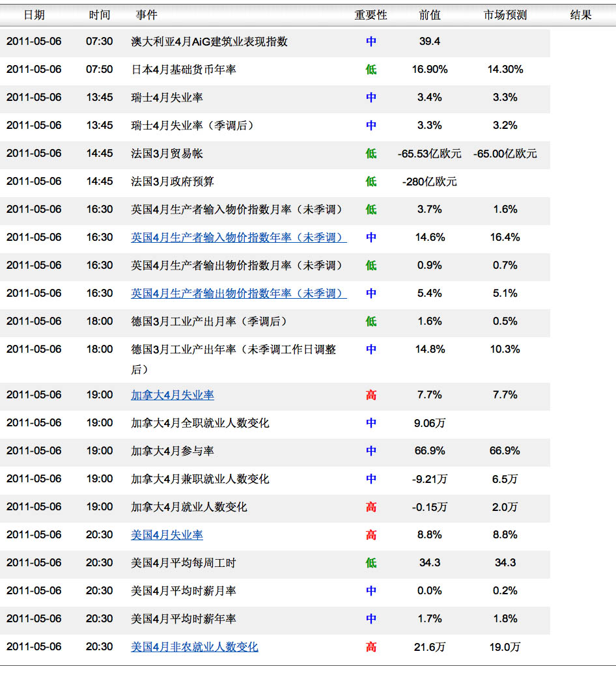This screenshot has width=616, height=673.
Task: Select event 澳大利亚4月AiG建筑业表现指数
Action: click(209, 42)
